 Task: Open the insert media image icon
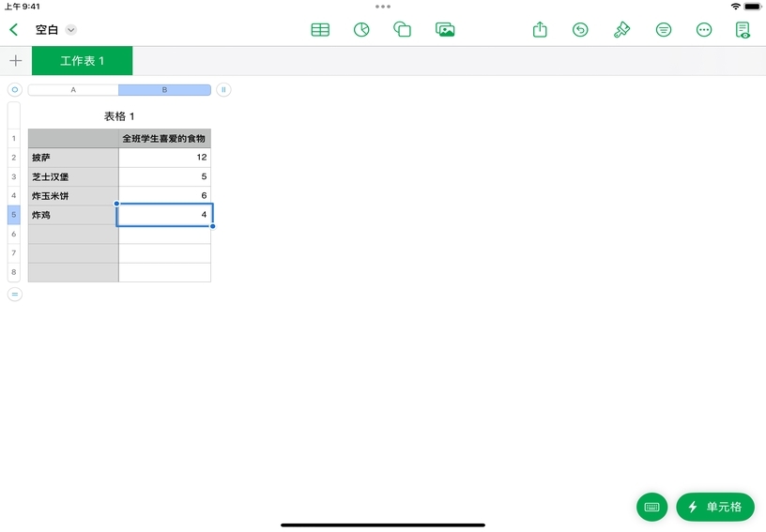click(445, 30)
